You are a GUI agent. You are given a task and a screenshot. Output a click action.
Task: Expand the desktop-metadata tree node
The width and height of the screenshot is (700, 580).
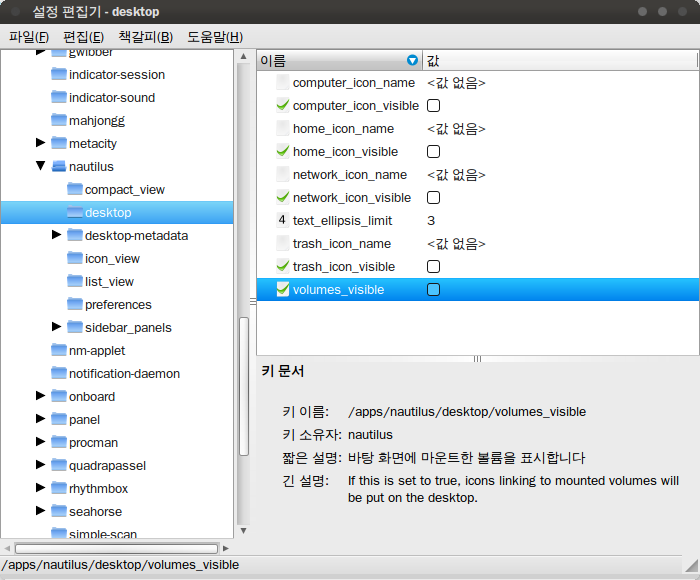click(57, 234)
